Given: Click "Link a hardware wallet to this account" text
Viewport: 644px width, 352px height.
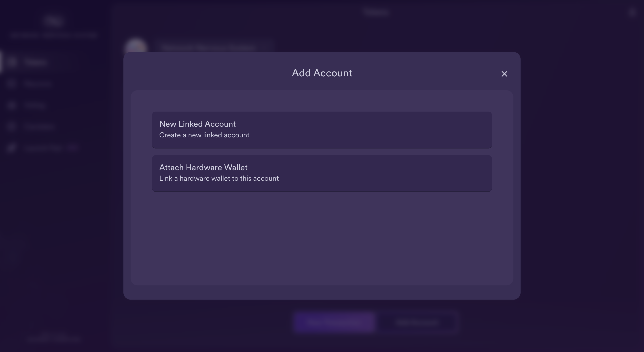Looking at the screenshot, I should (219, 178).
